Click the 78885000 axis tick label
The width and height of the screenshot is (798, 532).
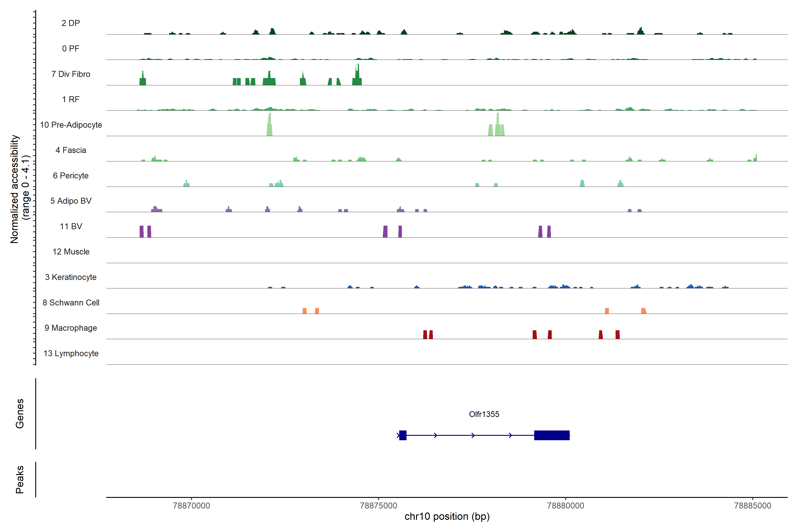point(753,506)
